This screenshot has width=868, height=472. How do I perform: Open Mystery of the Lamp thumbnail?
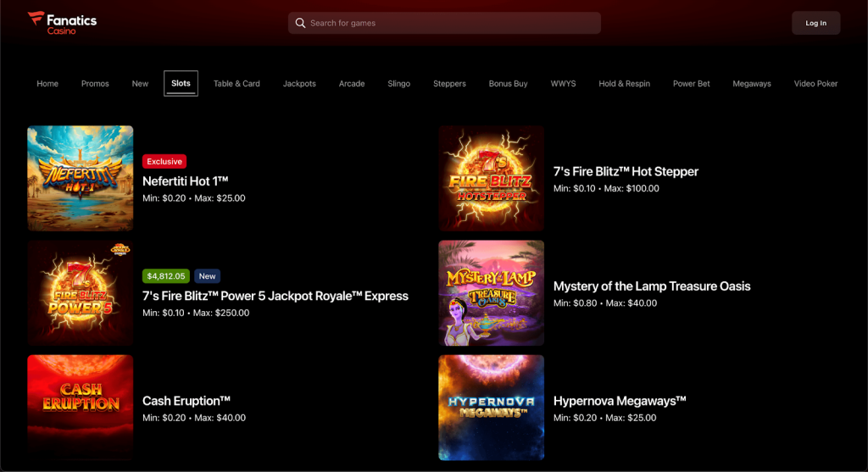tap(492, 292)
